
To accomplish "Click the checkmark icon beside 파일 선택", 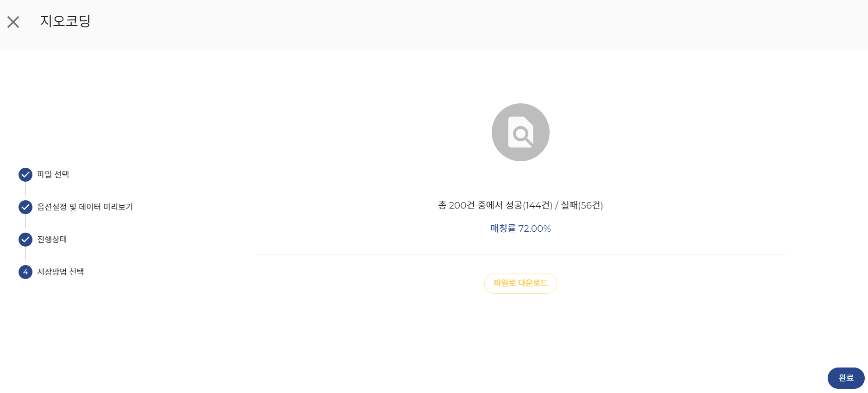I will (x=25, y=175).
